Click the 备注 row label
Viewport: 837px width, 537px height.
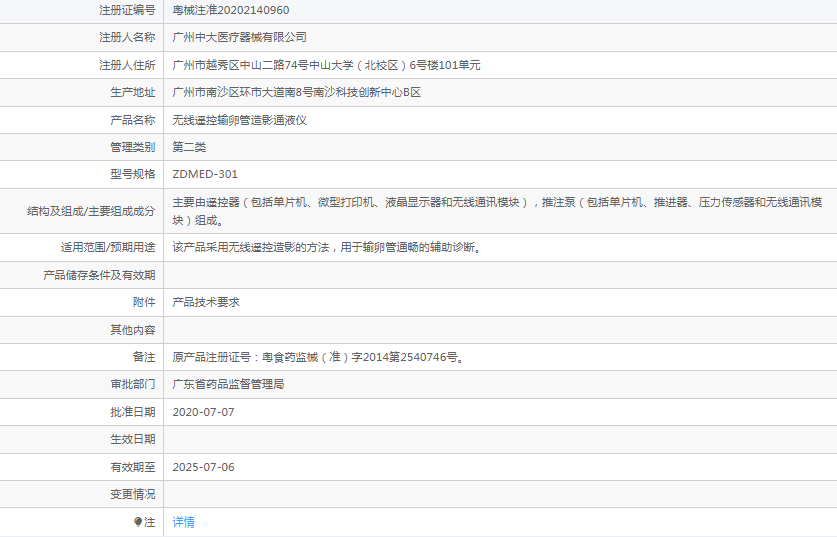[x=144, y=357]
